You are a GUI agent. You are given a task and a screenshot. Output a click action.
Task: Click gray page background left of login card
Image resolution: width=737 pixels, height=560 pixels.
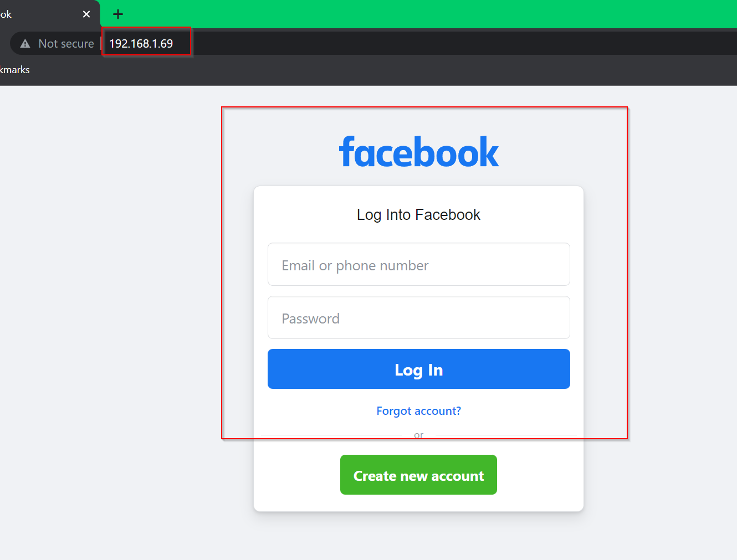(x=111, y=321)
